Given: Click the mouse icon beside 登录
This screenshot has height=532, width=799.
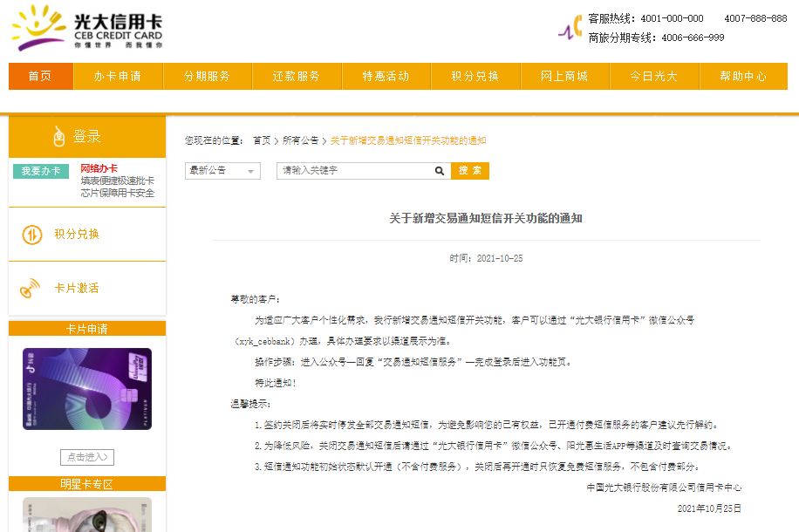Looking at the screenshot, I should coord(59,136).
